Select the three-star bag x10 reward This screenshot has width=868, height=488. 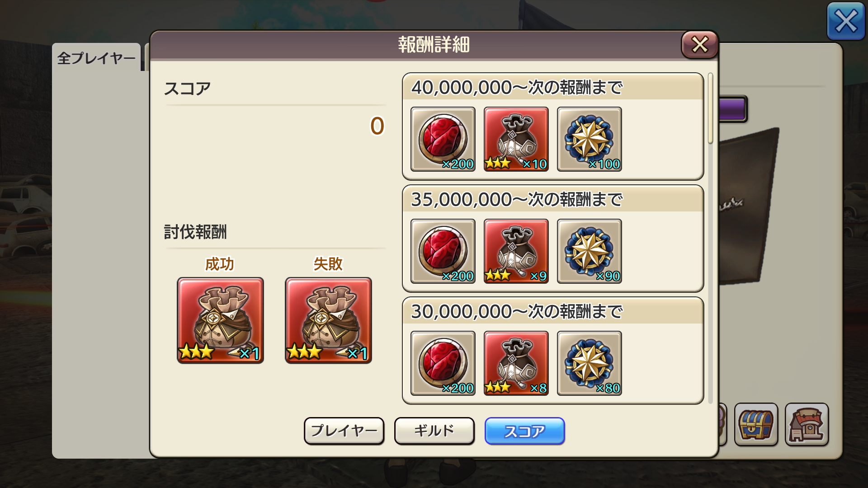pos(516,139)
